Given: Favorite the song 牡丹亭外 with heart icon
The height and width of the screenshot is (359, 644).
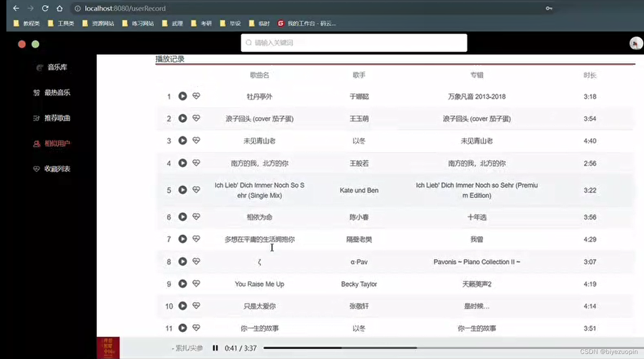Looking at the screenshot, I should tap(196, 96).
